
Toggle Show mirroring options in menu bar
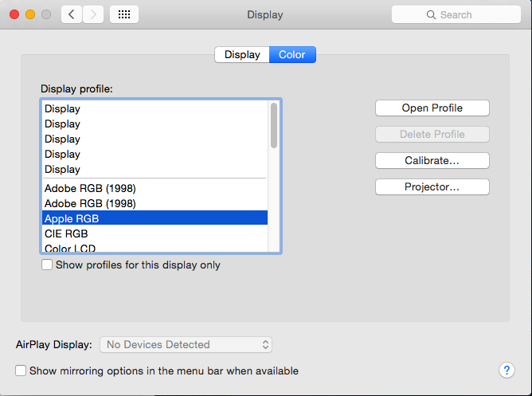tap(21, 371)
